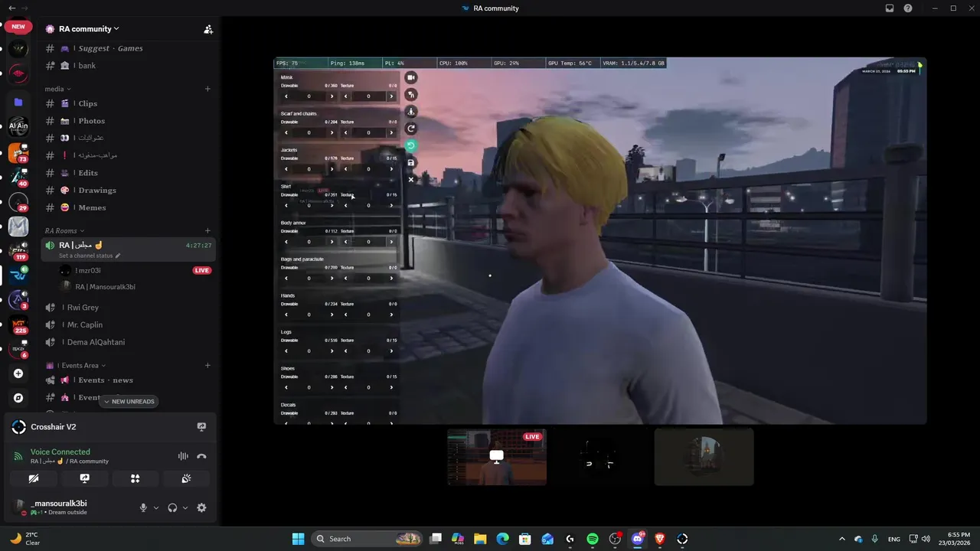Join the Mr. Caplin voice channel

pyautogui.click(x=128, y=324)
